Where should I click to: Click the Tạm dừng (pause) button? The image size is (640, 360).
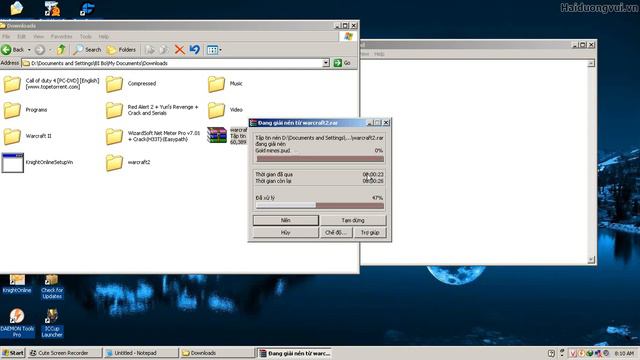pyautogui.click(x=353, y=220)
